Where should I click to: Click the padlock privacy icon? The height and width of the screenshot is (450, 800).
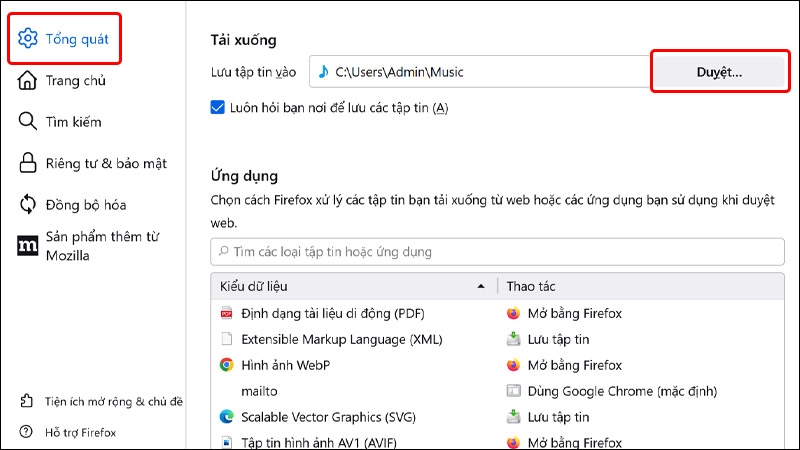coord(28,163)
